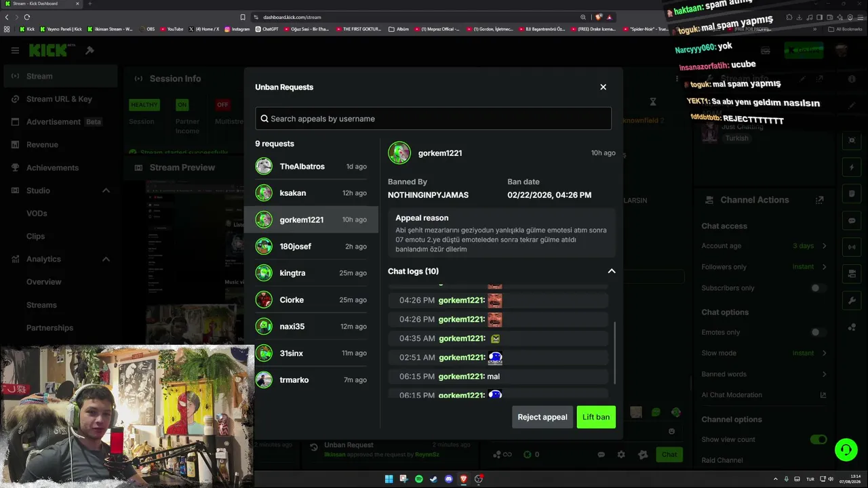Select gorkem1221 request in the list
The height and width of the screenshot is (488, 868).
[311, 220]
